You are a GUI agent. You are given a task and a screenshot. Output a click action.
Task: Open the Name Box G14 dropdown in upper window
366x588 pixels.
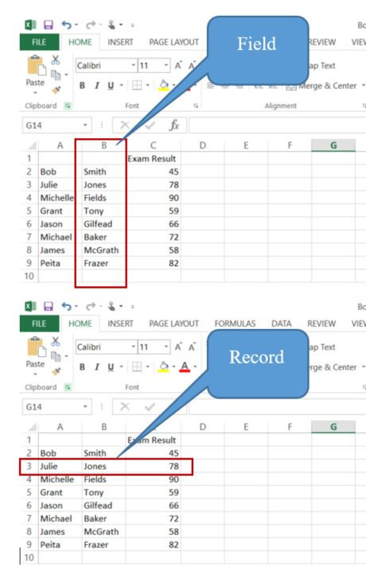click(85, 125)
